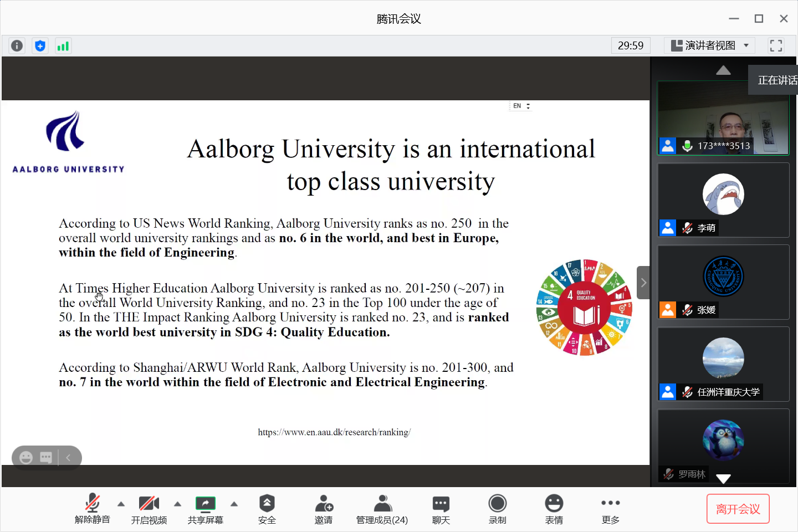
Task: Select speaker video thumbnail 173****3513
Action: pos(723,118)
